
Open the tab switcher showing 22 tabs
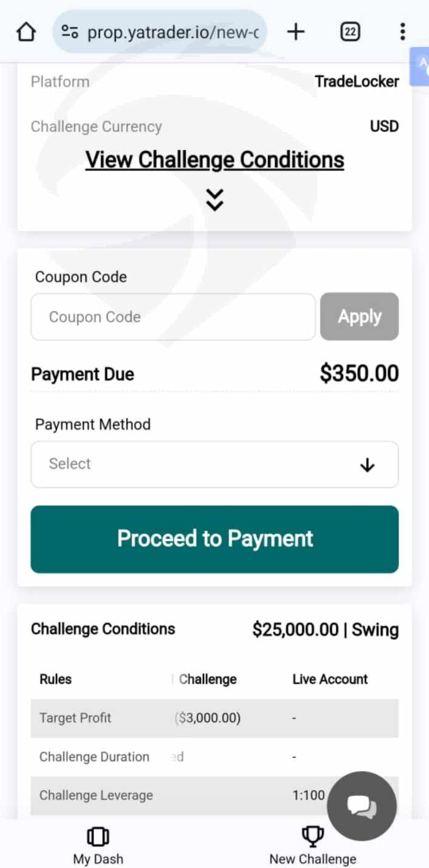point(349,32)
